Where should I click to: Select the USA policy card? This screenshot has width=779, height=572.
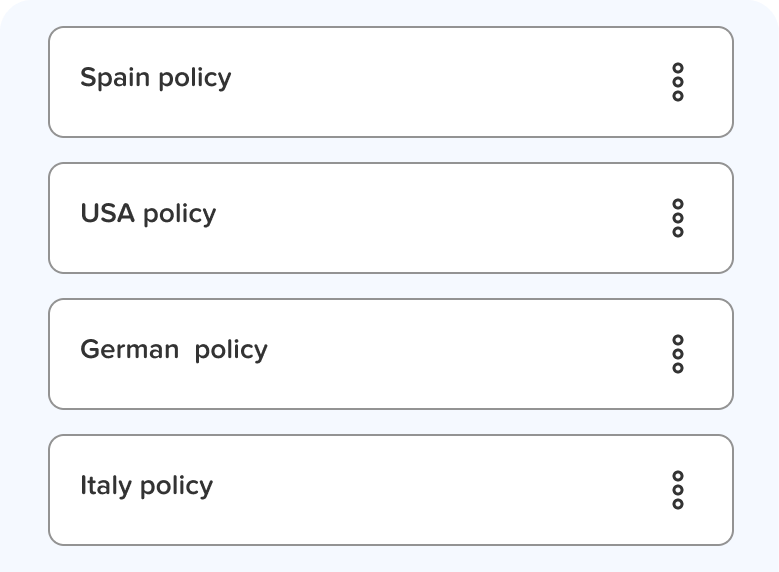[390, 218]
